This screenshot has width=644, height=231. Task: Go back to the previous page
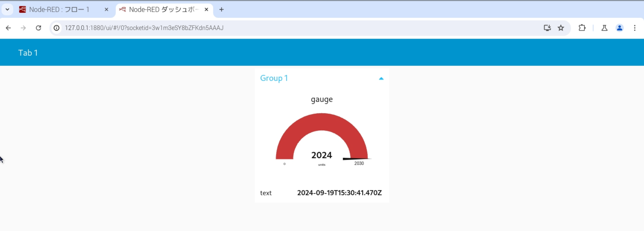tap(8, 28)
